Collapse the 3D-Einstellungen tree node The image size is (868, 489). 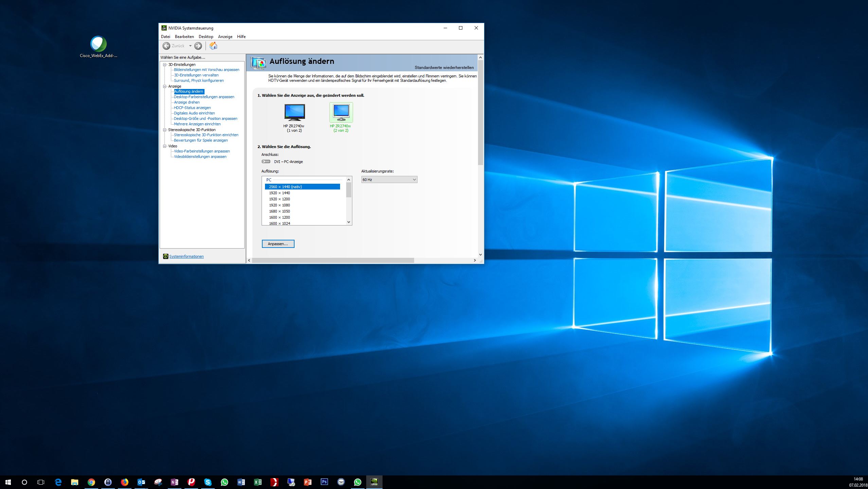point(165,65)
